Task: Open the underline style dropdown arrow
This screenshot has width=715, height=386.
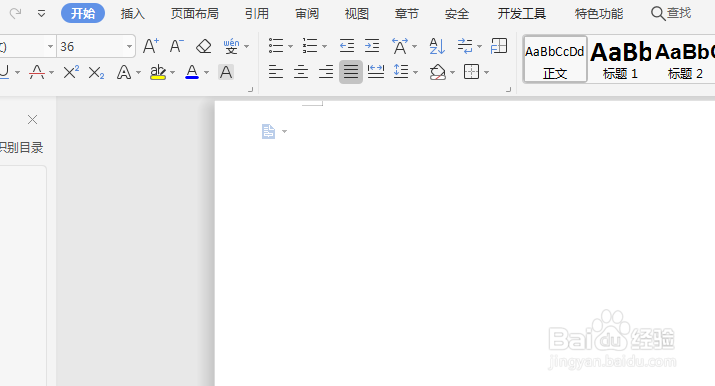Action: [17, 72]
